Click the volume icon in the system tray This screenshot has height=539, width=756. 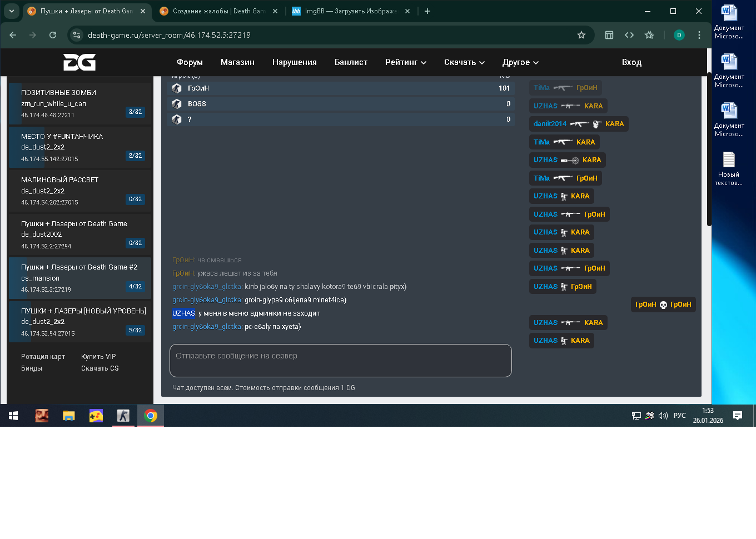tap(663, 416)
